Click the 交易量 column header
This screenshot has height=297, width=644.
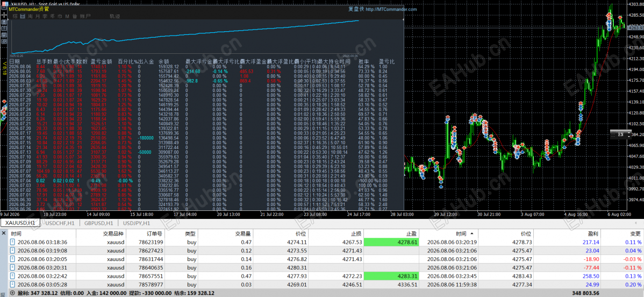[x=243, y=233]
